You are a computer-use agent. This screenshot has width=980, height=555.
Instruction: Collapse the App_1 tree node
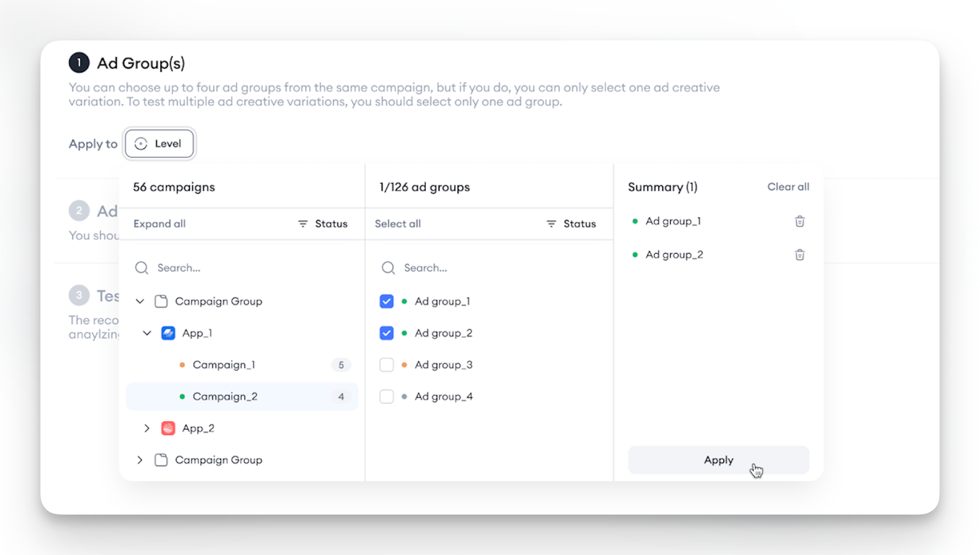pos(147,333)
